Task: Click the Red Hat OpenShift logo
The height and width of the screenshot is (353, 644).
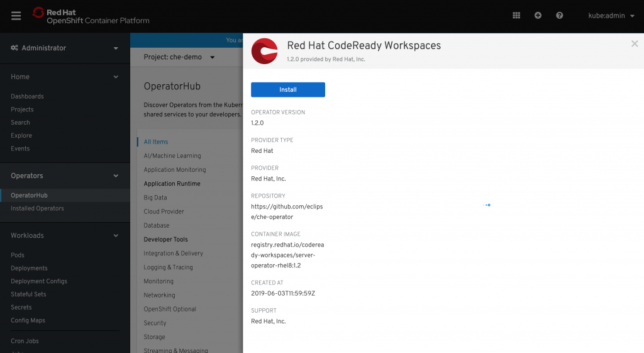Action: pyautogui.click(x=91, y=16)
